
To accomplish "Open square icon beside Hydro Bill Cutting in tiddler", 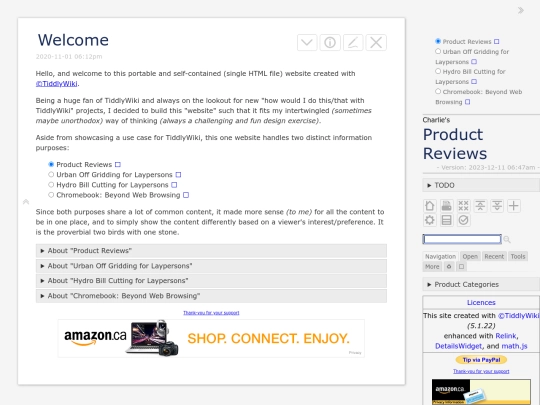I will pos(174,185).
